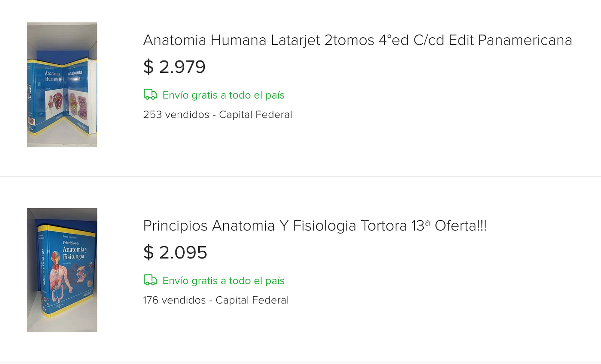Select the $ 2.095 price

point(175,253)
